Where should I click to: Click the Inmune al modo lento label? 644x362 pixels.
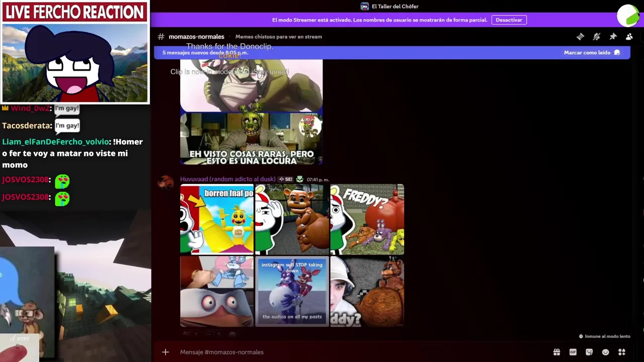[x=607, y=336]
